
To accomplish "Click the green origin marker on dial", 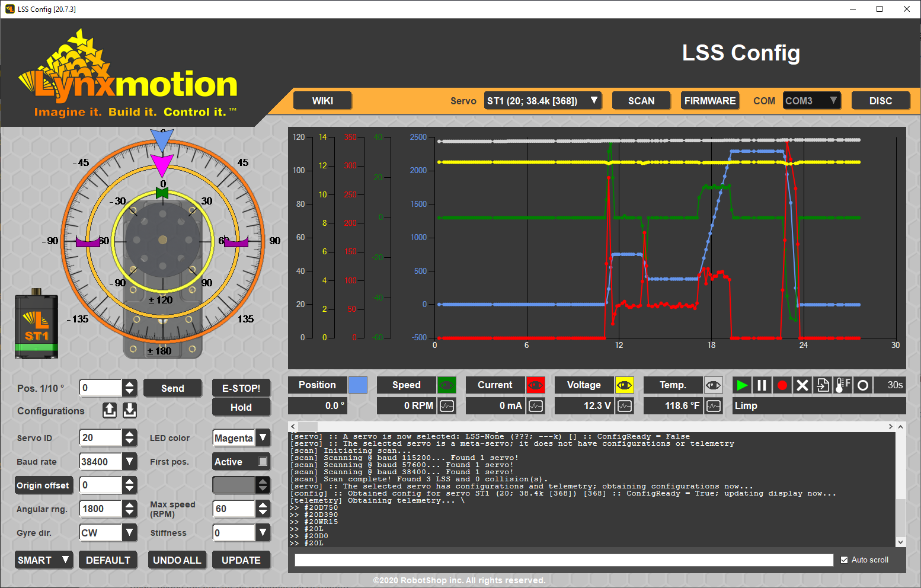I will click(162, 193).
